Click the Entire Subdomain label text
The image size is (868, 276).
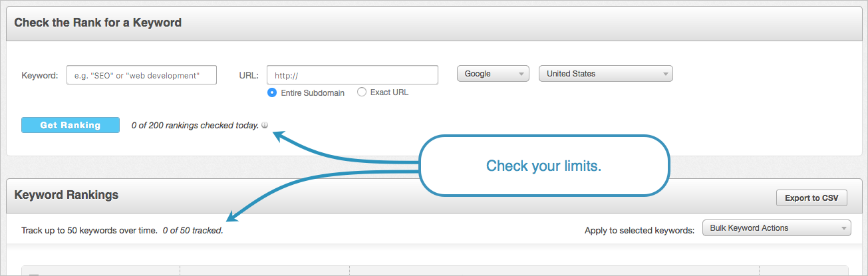[x=313, y=93]
